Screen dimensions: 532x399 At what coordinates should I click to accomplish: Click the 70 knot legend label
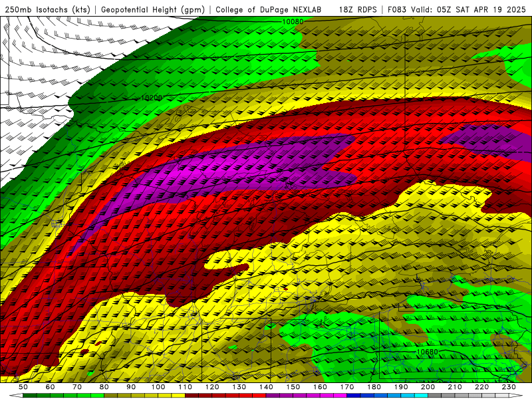coord(77,387)
